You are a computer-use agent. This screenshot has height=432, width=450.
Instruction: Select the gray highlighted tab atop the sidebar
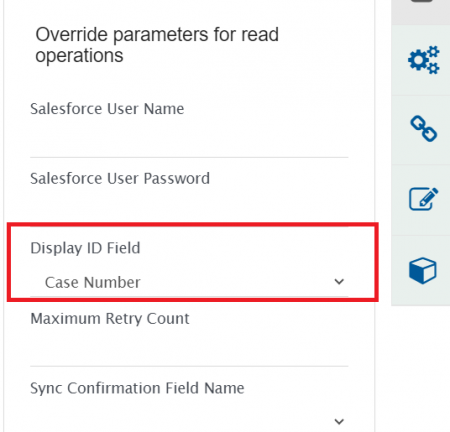click(x=421, y=12)
